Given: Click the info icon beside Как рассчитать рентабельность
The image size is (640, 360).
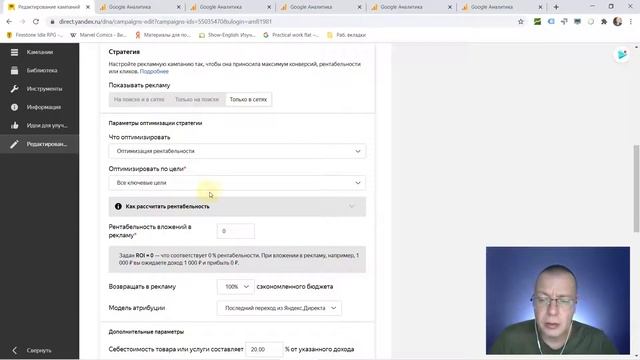Looking at the screenshot, I should click(118, 207).
